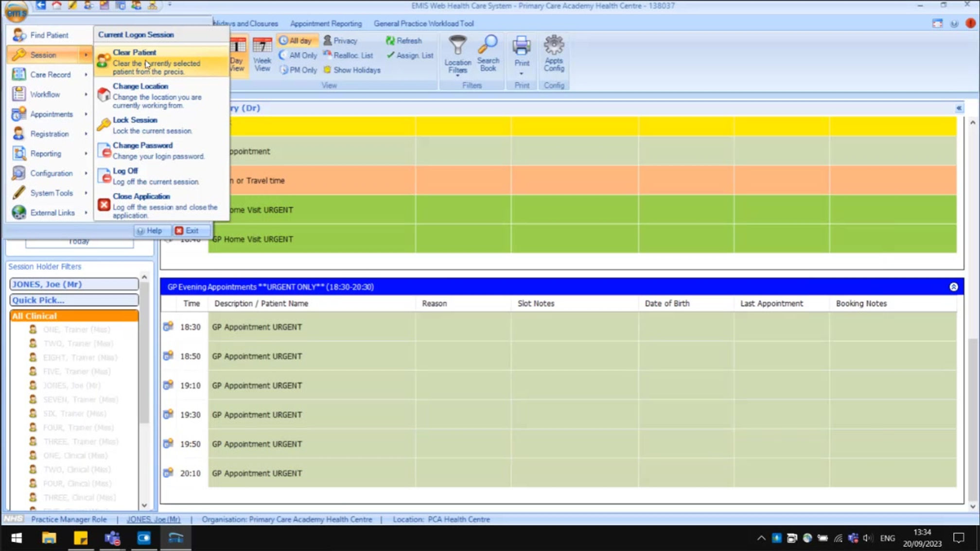
Task: Open the Location Filters tool
Action: tap(457, 55)
